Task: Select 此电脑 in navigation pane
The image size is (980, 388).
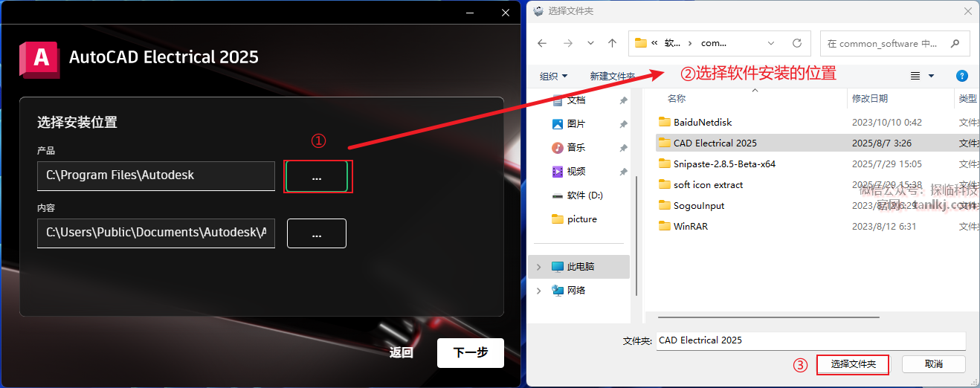Action: tap(579, 266)
